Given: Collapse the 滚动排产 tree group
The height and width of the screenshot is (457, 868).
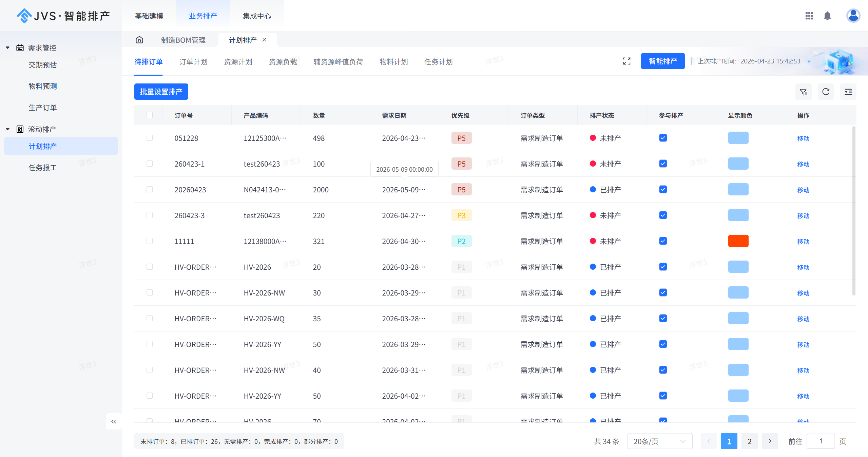Looking at the screenshot, I should click(x=7, y=129).
